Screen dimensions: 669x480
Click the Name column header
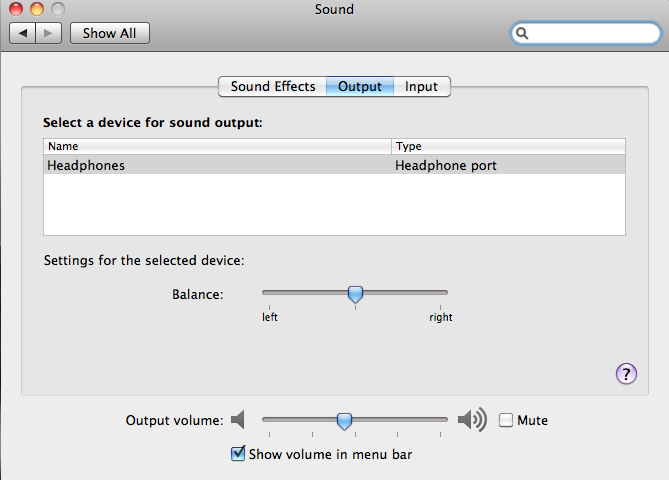(x=216, y=146)
